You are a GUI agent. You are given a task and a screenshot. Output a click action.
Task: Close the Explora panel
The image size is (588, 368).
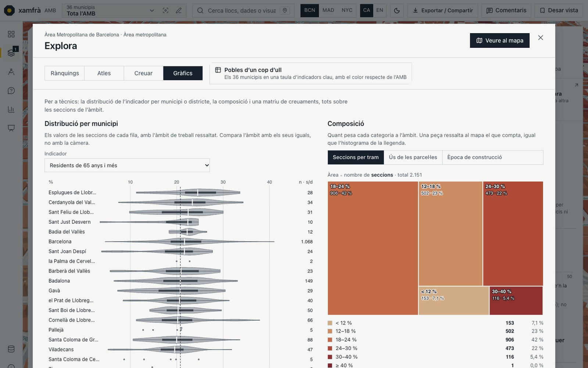tap(540, 38)
